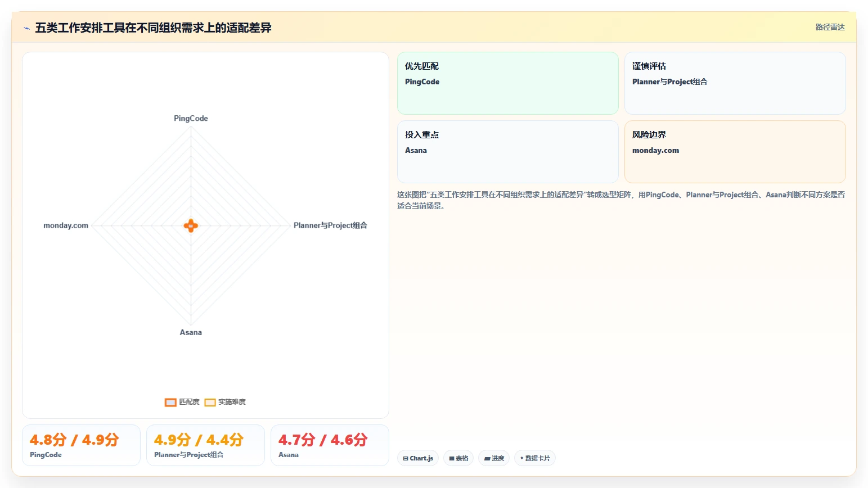
Task: Open the 风险边界 monday.com card
Action: coord(735,152)
